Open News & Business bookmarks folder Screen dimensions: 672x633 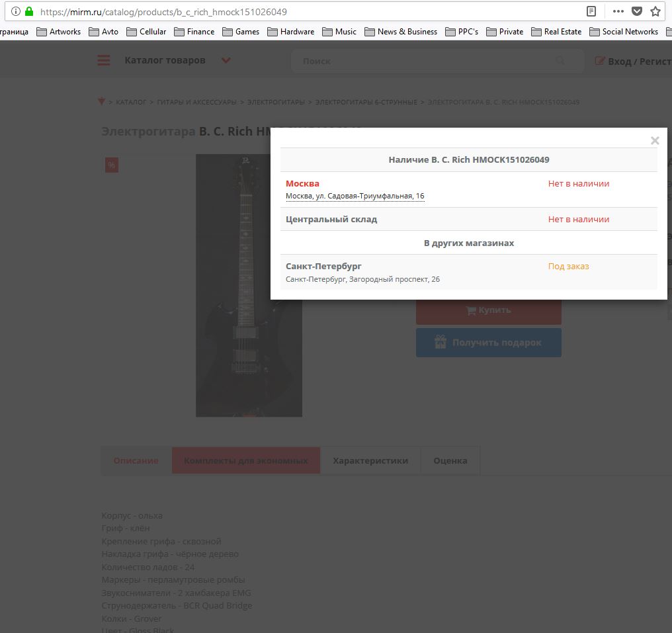[x=401, y=32]
